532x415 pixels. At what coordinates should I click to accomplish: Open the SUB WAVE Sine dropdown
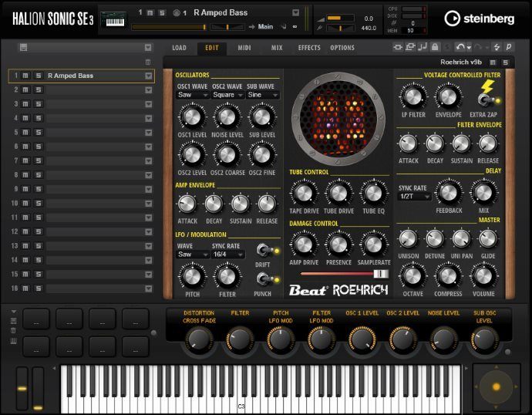point(263,95)
